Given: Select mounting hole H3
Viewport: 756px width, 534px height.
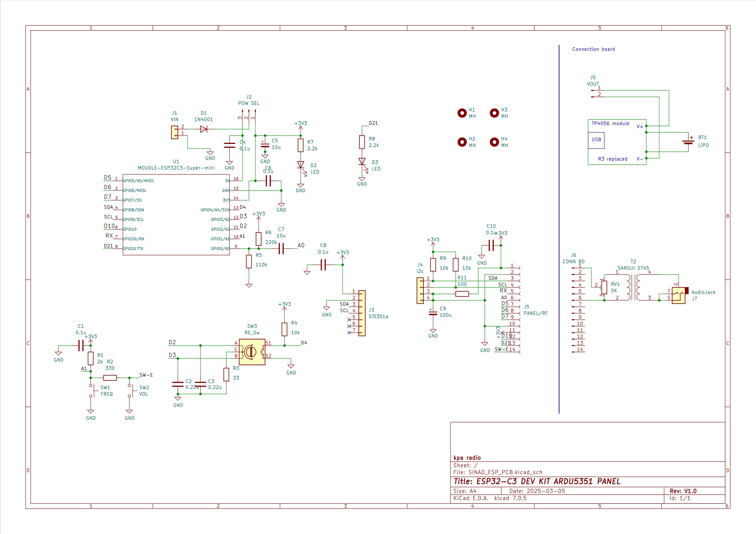Looking at the screenshot, I should pos(495,113).
